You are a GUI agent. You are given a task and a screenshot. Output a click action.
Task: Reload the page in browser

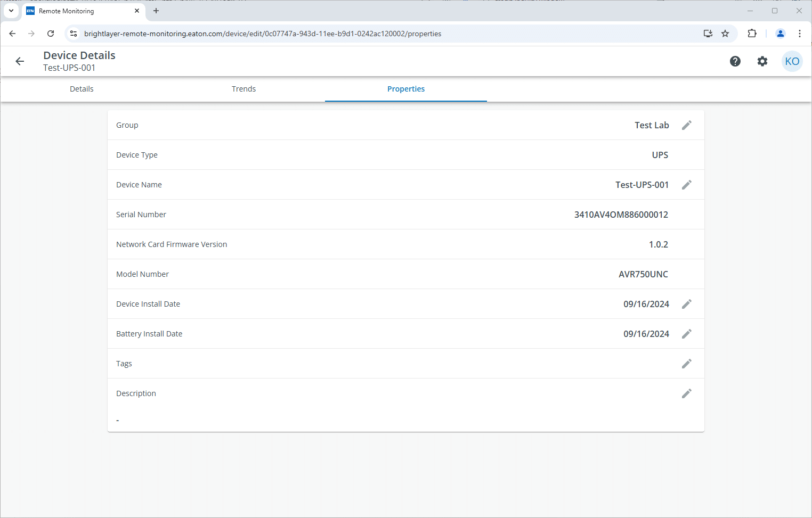pyautogui.click(x=51, y=34)
